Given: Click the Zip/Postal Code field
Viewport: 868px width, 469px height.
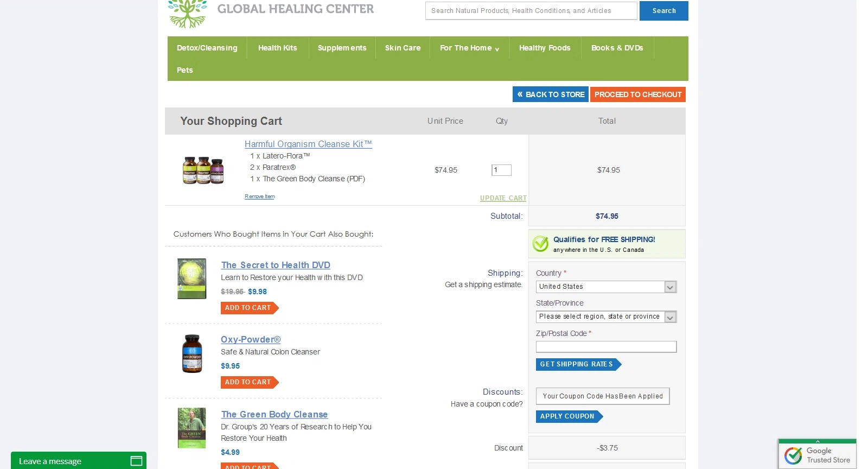Looking at the screenshot, I should [606, 347].
